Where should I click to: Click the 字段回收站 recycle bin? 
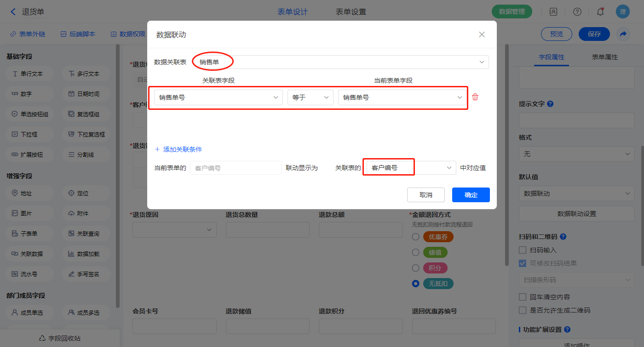60,338
